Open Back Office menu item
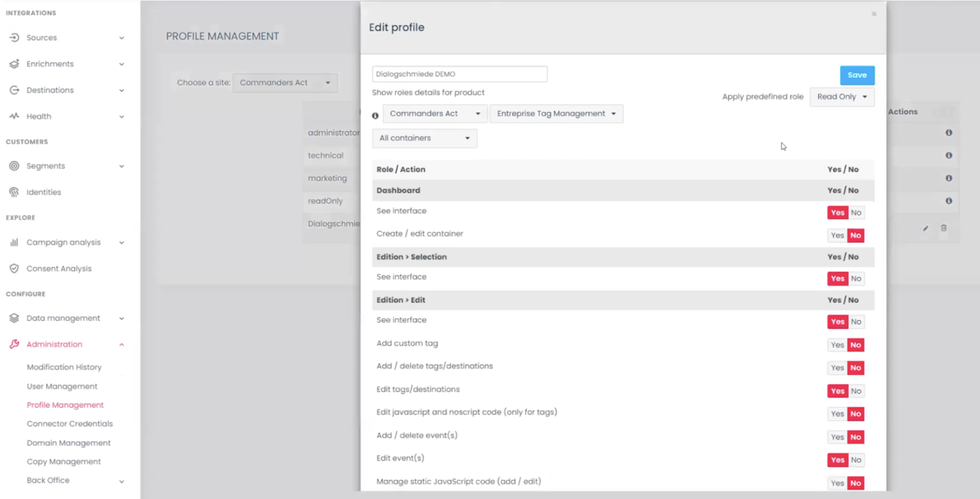The height and width of the screenshot is (499, 980). pos(48,480)
